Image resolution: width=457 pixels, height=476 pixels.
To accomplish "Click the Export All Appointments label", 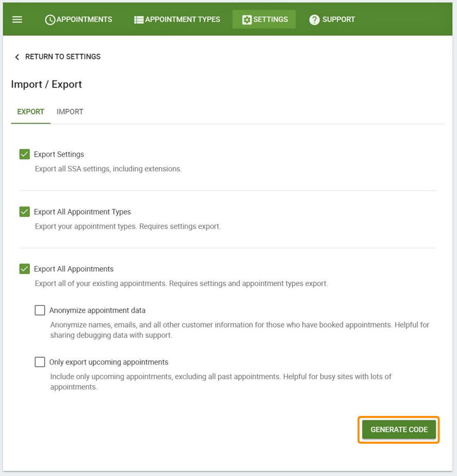I will tap(74, 269).
